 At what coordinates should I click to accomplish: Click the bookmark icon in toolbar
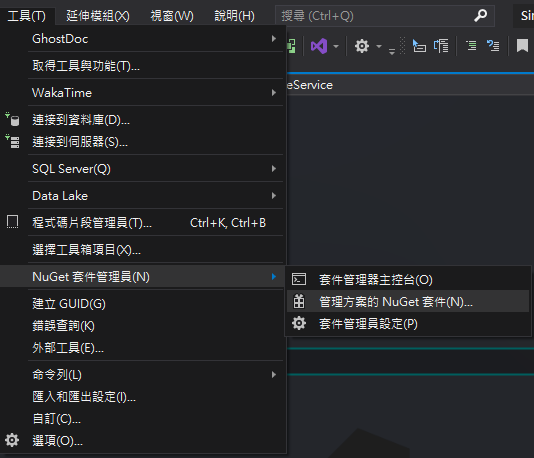(x=522, y=46)
